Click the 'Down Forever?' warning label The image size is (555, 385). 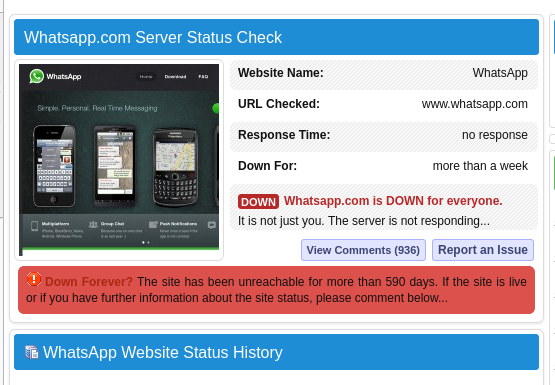[x=89, y=282]
